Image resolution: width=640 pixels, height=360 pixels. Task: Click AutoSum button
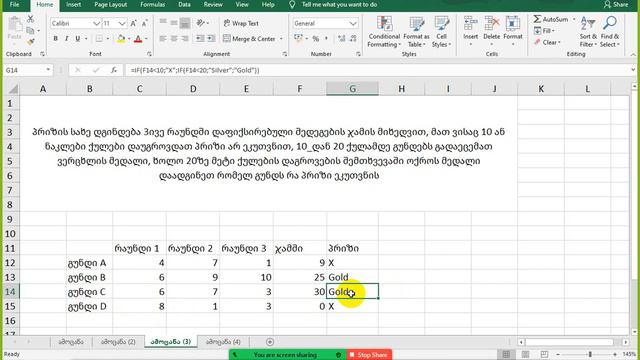point(551,19)
